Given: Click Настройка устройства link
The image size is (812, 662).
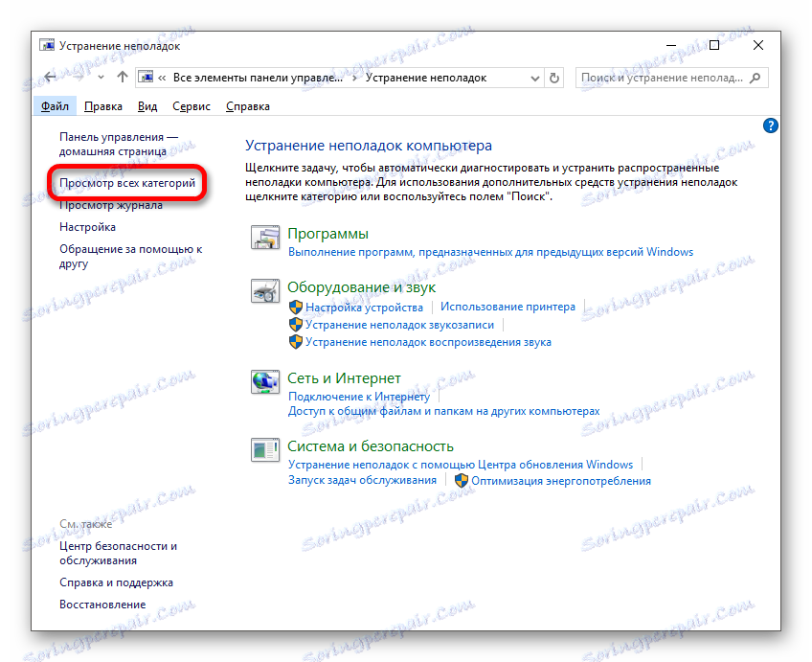Looking at the screenshot, I should (364, 308).
